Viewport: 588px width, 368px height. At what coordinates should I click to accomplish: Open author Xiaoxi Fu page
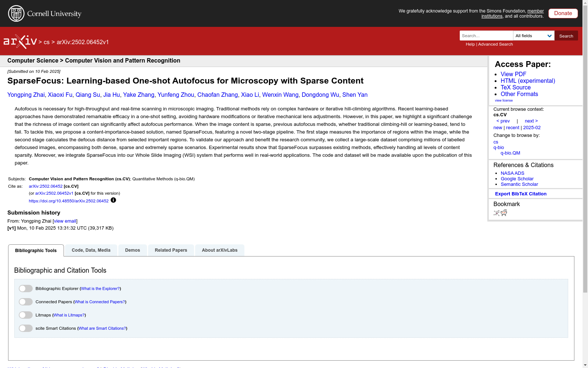[60, 95]
